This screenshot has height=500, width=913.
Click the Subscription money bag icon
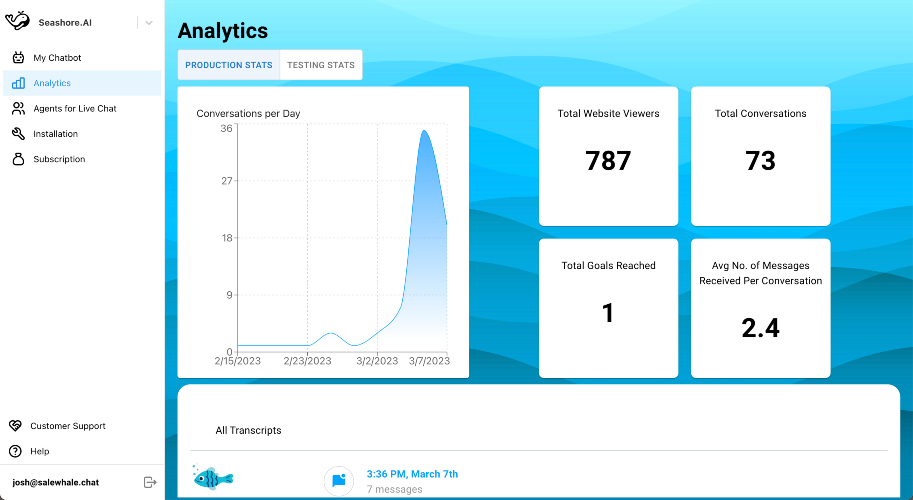pos(19,159)
